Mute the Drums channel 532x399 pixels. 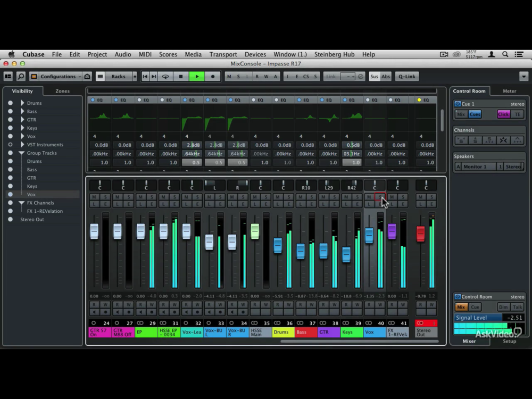pyautogui.click(x=278, y=197)
